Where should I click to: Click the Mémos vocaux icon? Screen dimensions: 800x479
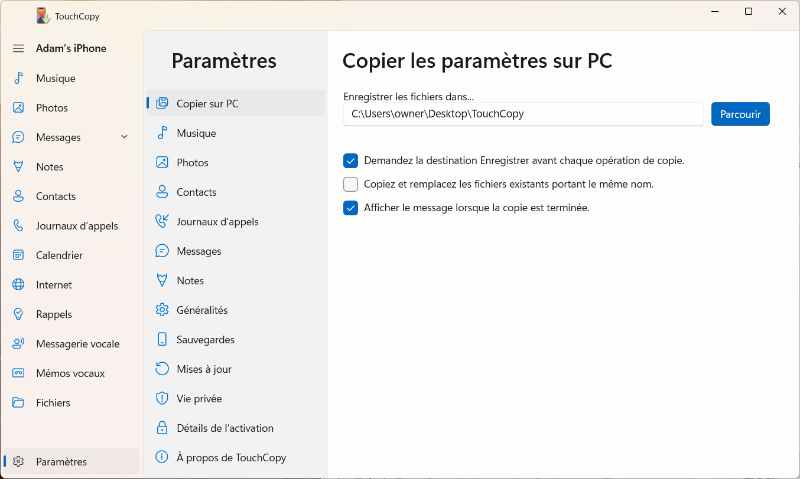[x=18, y=373]
